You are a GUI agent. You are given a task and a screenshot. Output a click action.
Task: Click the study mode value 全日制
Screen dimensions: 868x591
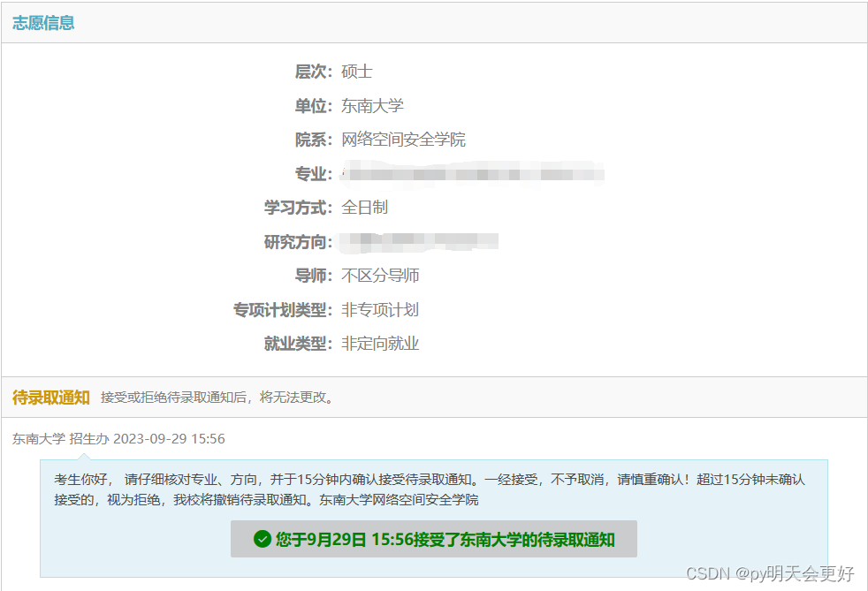click(x=364, y=208)
